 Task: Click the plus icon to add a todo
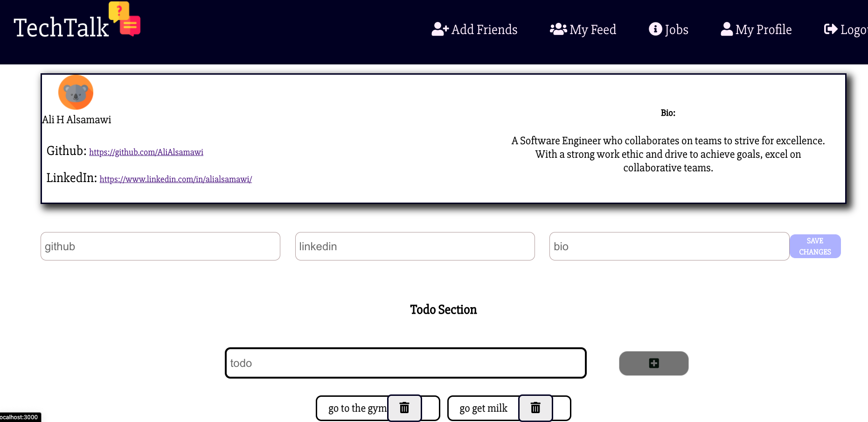tap(653, 363)
